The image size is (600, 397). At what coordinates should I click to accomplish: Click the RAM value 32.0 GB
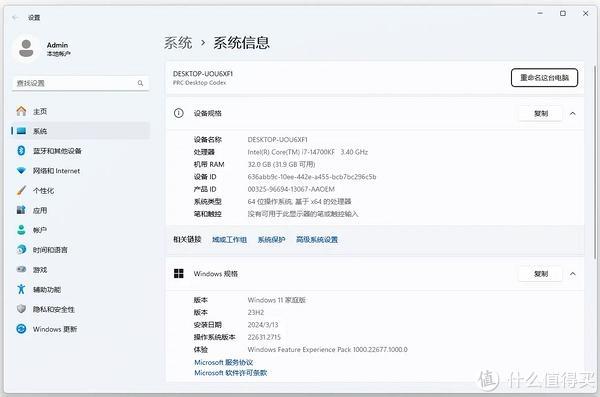[281, 164]
